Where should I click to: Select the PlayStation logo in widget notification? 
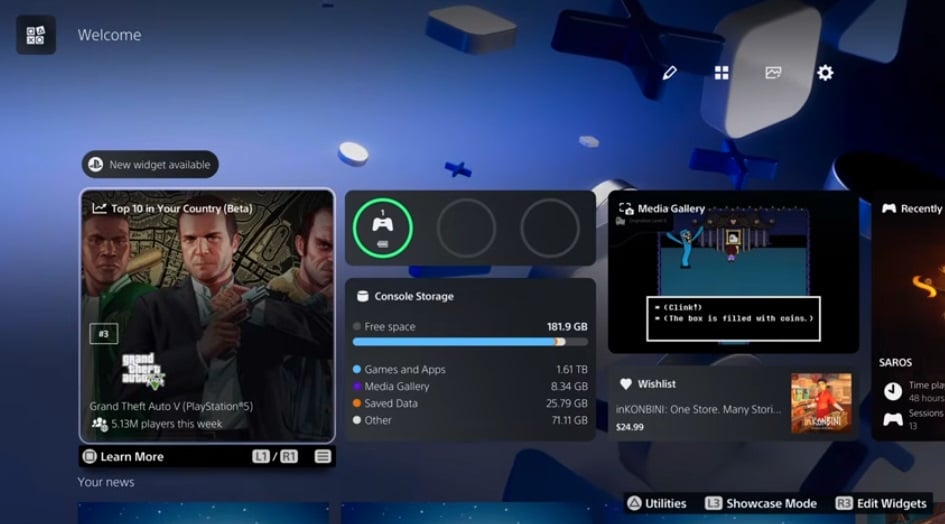click(96, 165)
